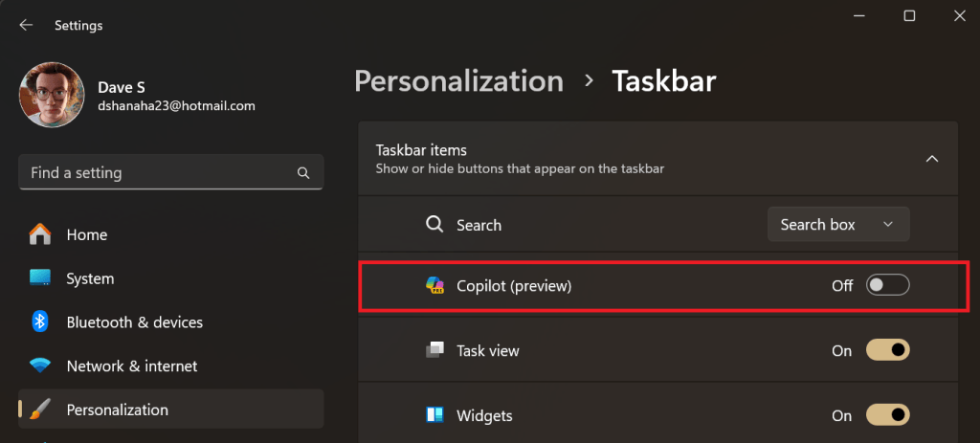Go to Bluetooth & devices page

coord(134,322)
